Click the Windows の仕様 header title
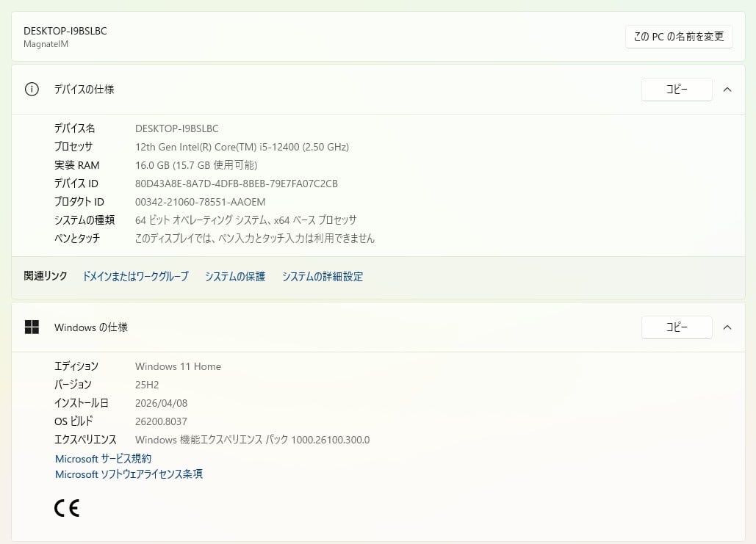Image resolution: width=756 pixels, height=544 pixels. (x=91, y=327)
